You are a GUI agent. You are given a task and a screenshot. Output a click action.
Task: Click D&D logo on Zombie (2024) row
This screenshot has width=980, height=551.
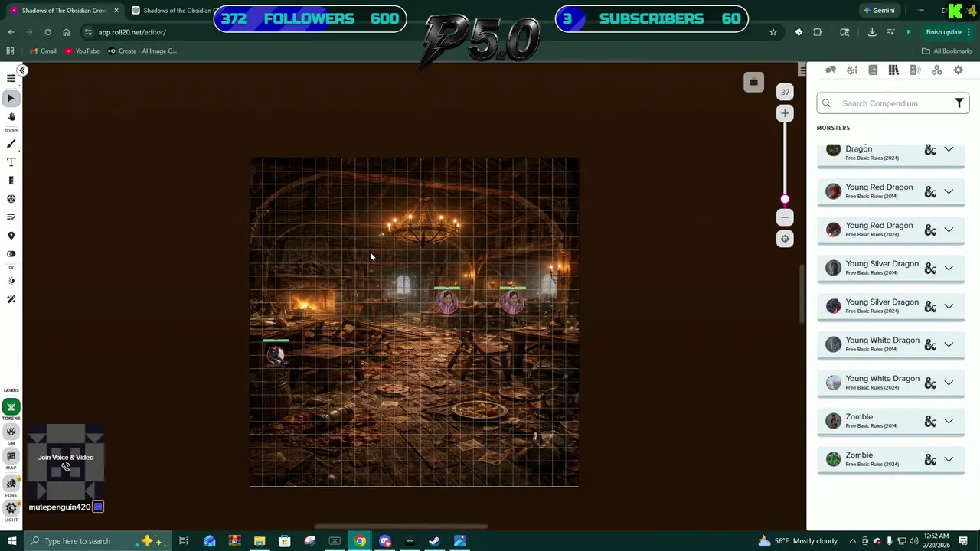(930, 459)
